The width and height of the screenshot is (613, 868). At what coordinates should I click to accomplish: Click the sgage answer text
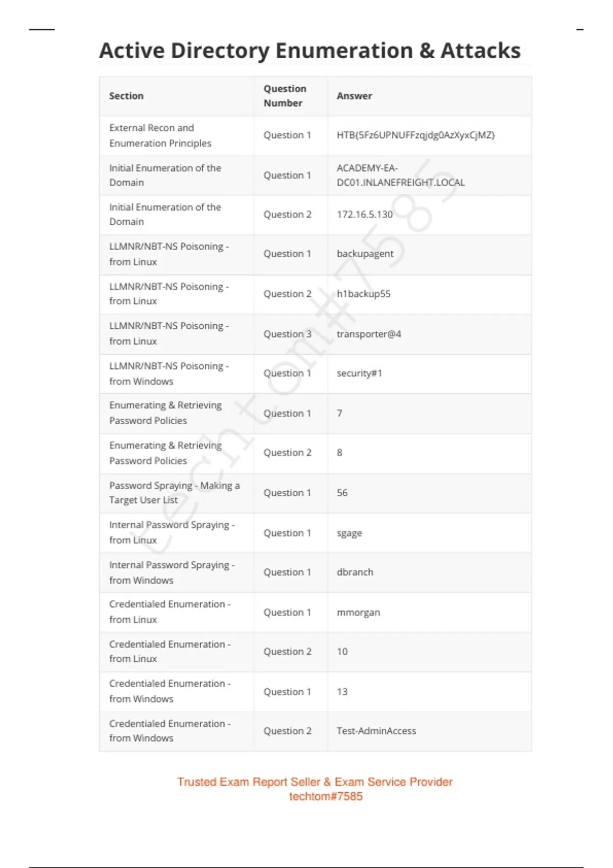pyautogui.click(x=349, y=533)
